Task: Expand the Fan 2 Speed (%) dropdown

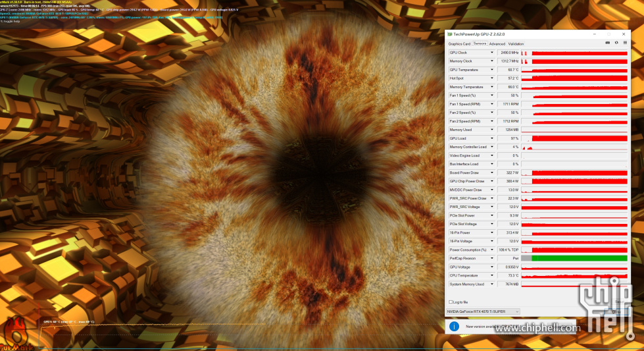Action: [491, 113]
